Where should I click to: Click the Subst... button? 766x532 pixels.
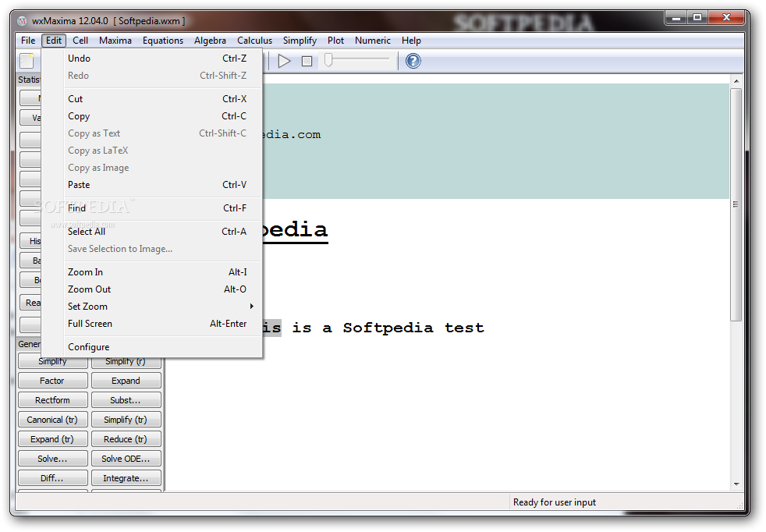point(126,400)
